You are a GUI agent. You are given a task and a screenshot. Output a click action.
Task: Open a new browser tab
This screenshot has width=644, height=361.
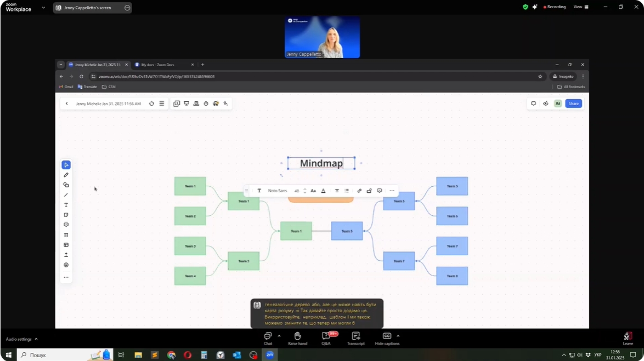point(202,65)
